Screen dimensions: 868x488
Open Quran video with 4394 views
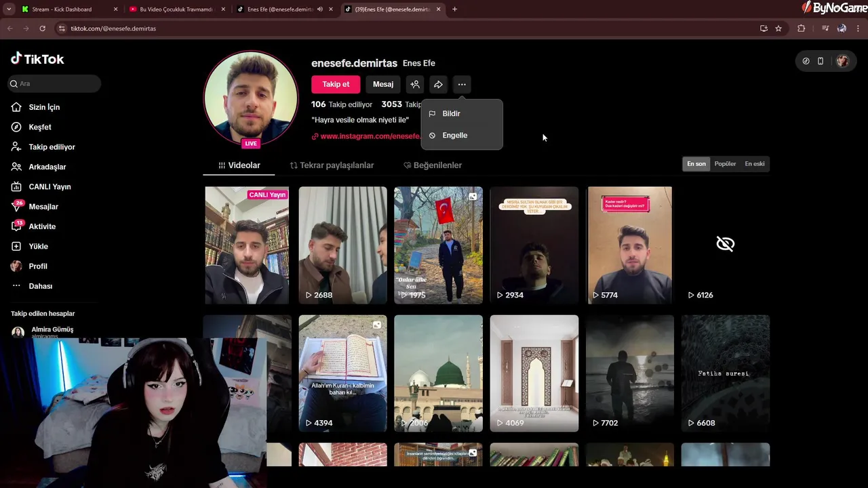click(x=342, y=373)
